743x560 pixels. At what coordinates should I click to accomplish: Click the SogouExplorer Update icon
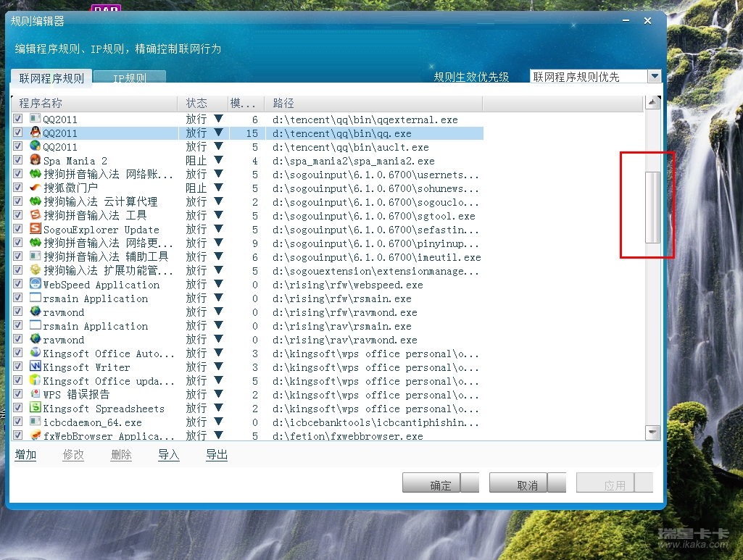coord(35,228)
